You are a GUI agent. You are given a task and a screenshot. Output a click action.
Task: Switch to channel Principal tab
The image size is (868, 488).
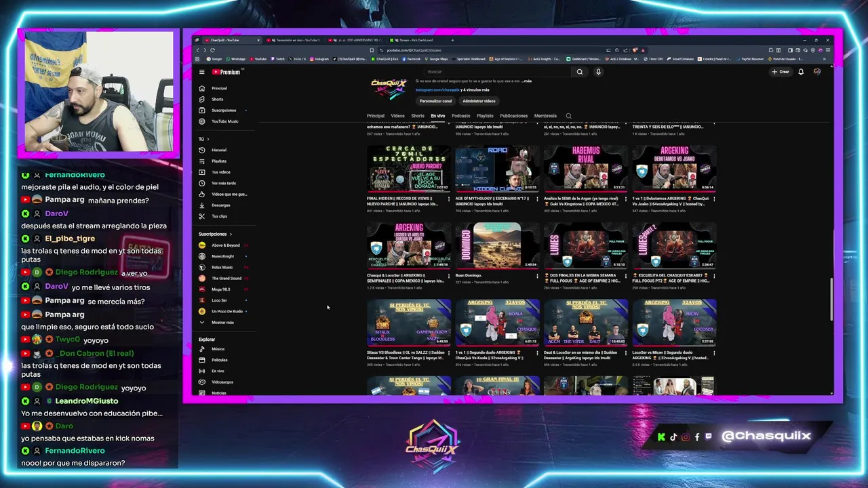376,116
